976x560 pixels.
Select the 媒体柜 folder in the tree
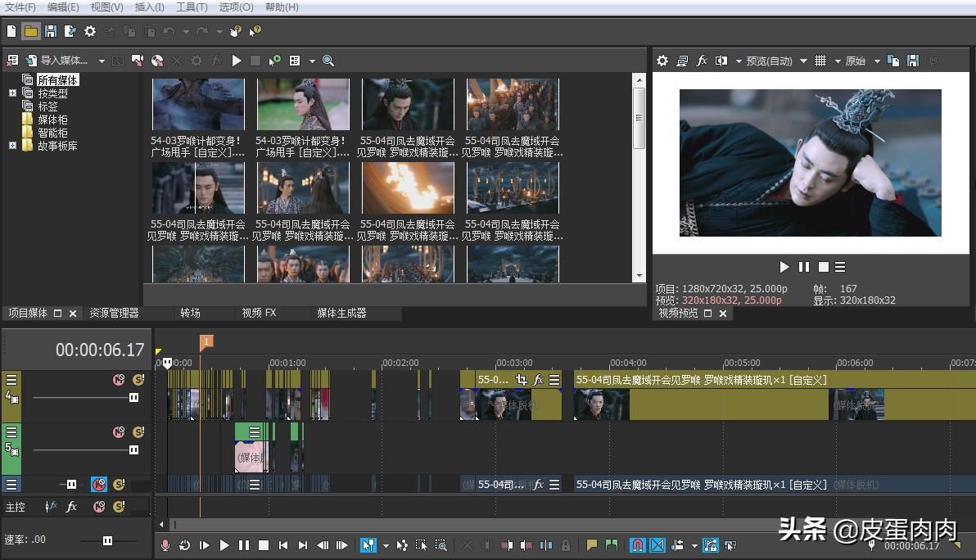click(x=52, y=120)
